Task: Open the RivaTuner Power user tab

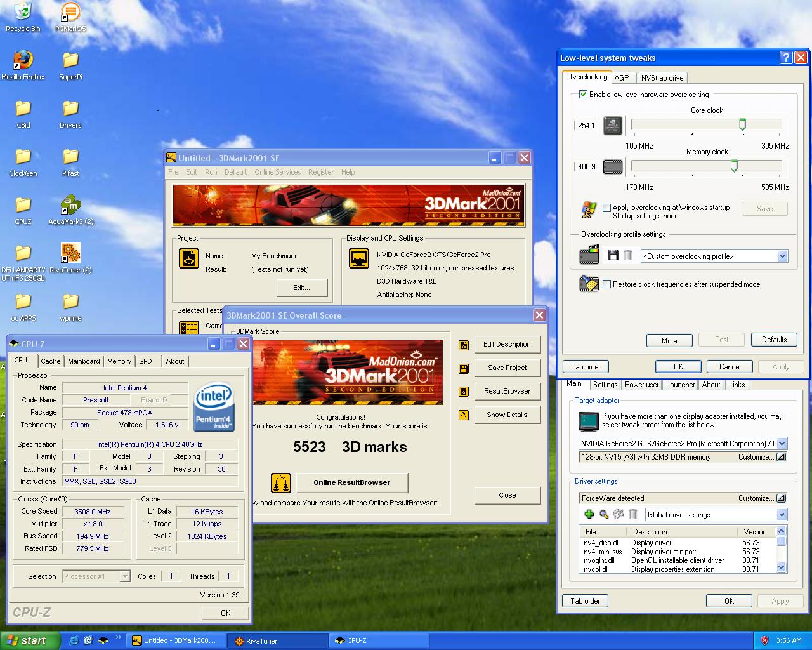Action: point(642,385)
